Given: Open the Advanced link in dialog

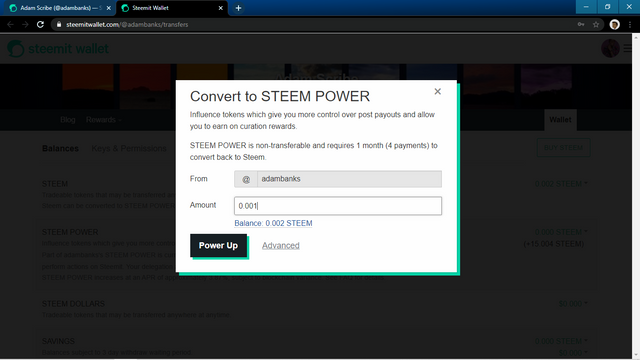Looking at the screenshot, I should [x=281, y=245].
